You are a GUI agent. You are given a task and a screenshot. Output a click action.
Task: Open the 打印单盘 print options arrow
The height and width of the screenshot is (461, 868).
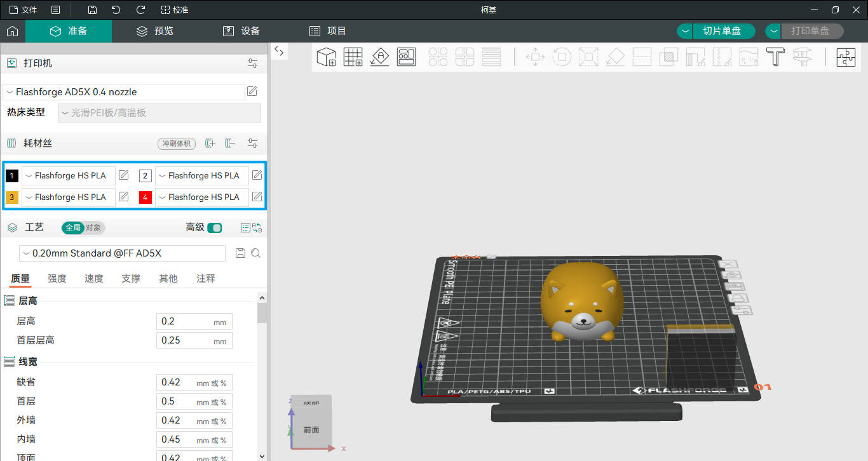[773, 31]
